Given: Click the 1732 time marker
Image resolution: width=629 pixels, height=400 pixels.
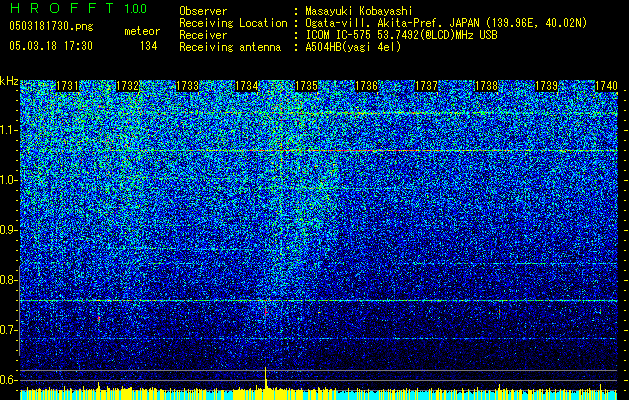Looking at the screenshot, I should (127, 86).
